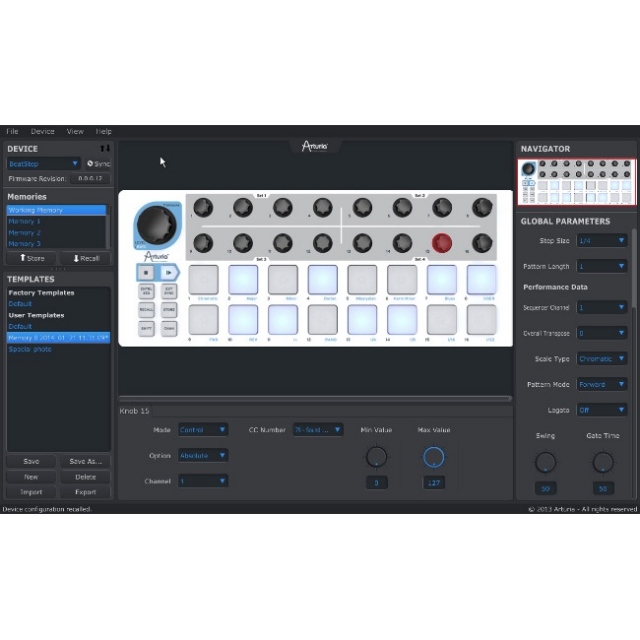640x640 pixels.
Task: Select the CNTRL/SEQ device button
Action: [146, 291]
